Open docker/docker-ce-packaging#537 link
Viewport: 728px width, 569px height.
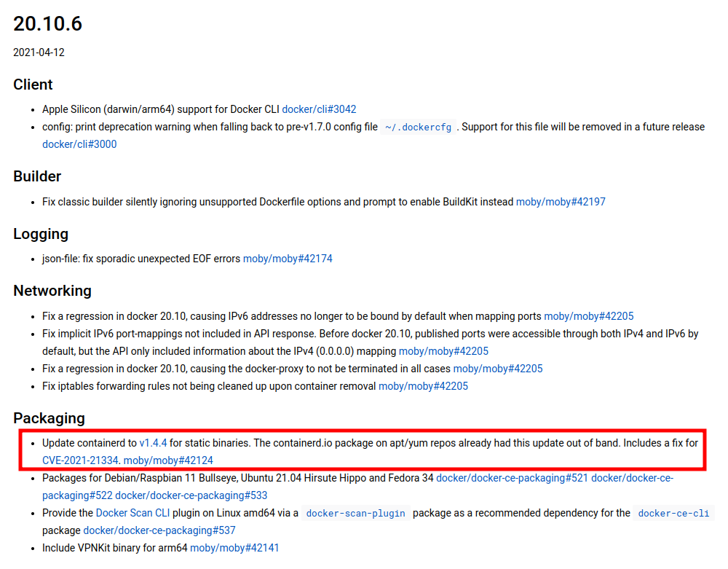tap(159, 530)
